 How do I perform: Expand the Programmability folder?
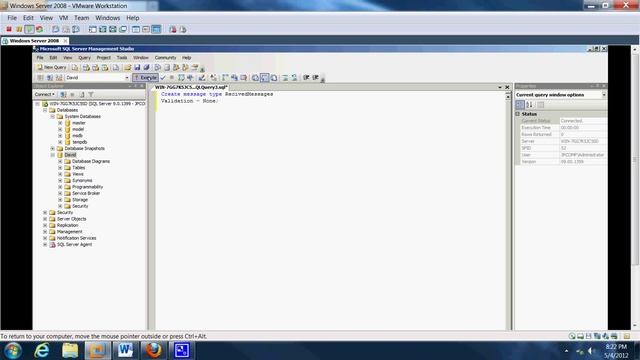pyautogui.click(x=60, y=187)
